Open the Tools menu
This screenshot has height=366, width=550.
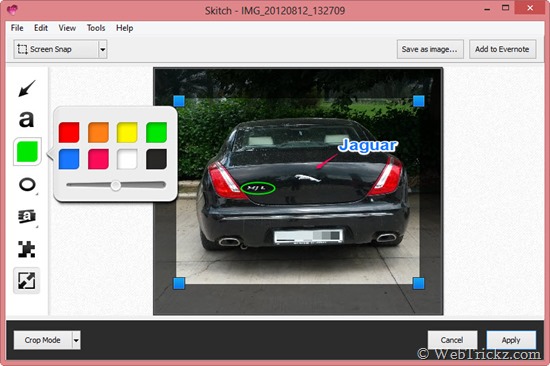click(x=96, y=28)
